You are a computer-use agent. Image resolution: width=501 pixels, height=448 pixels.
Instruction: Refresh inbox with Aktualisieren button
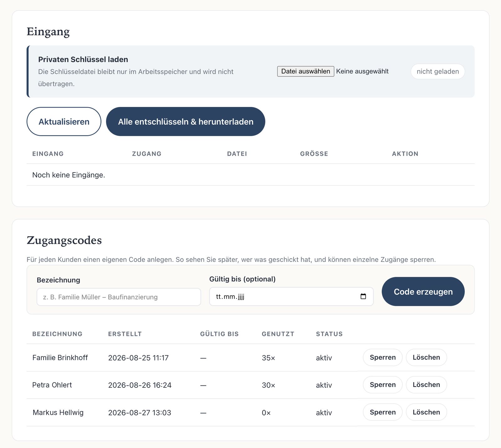[x=64, y=121]
